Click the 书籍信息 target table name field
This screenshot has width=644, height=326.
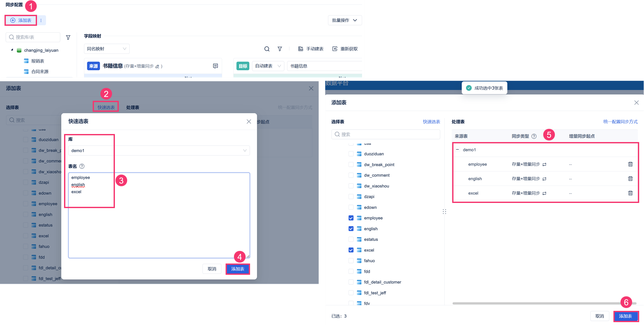[x=324, y=66]
